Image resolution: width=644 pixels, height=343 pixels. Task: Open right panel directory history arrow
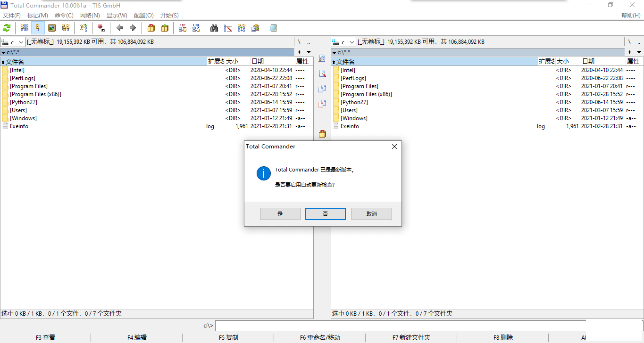(x=639, y=52)
